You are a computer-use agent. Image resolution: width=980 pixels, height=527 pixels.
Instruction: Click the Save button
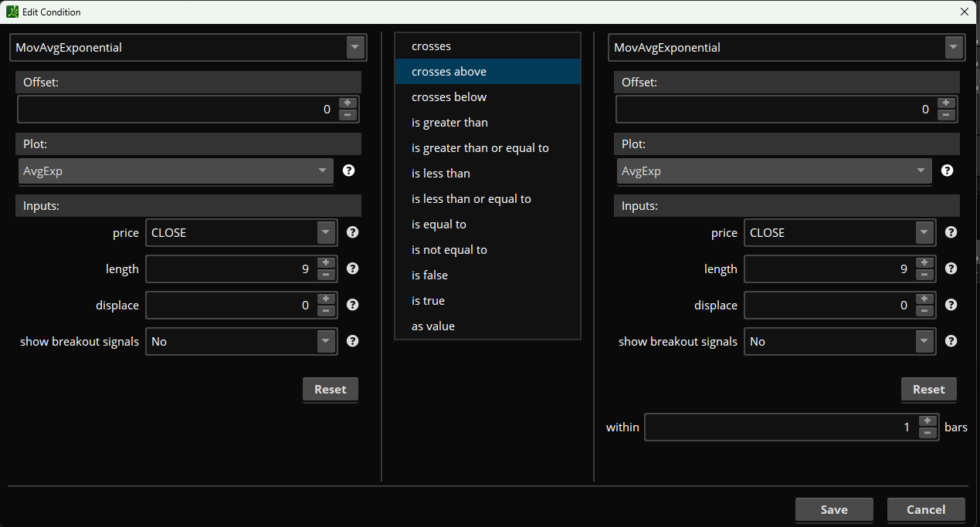pyautogui.click(x=834, y=509)
